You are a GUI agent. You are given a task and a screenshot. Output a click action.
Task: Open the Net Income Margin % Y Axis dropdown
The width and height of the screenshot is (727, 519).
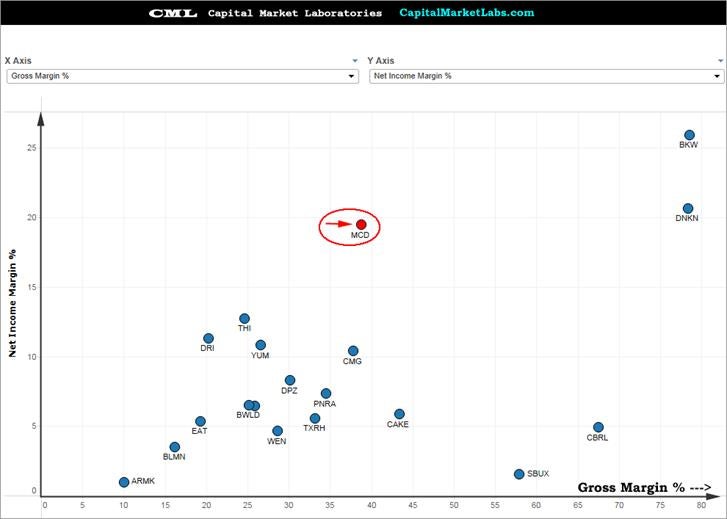546,76
